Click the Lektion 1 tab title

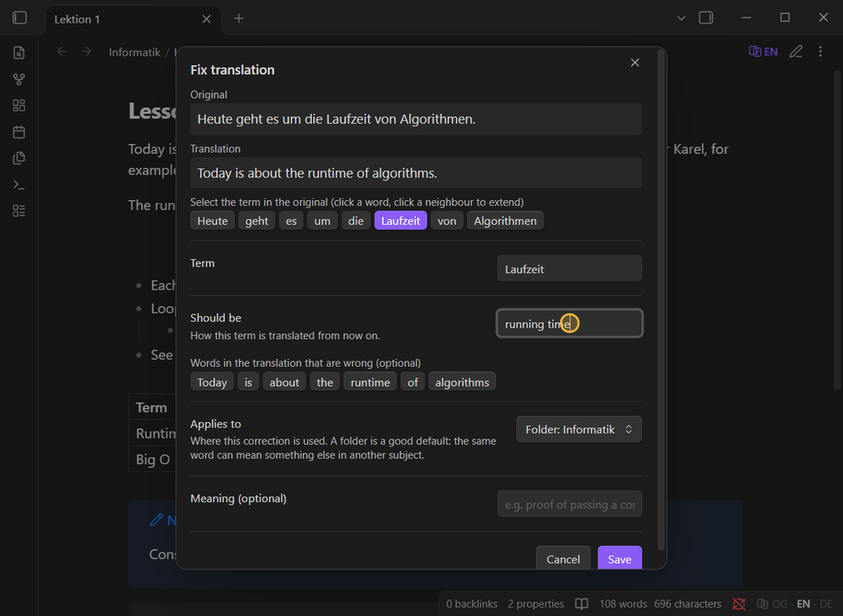coord(77,19)
